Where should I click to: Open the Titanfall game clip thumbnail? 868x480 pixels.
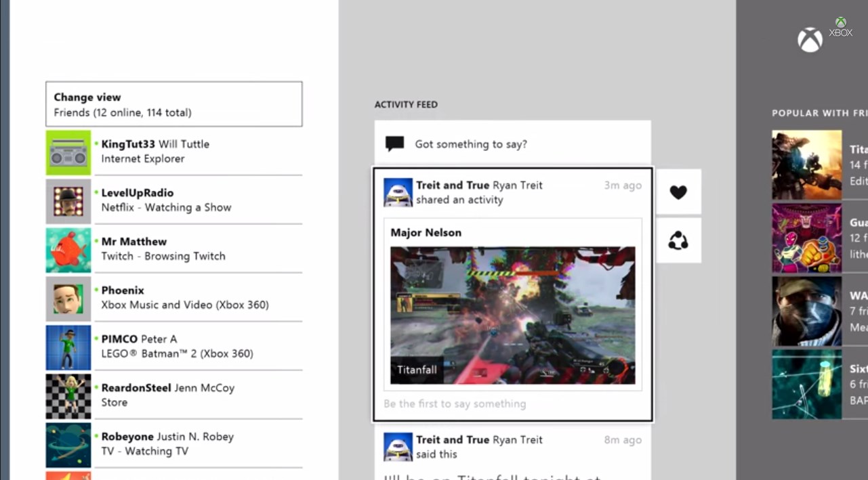pos(513,315)
